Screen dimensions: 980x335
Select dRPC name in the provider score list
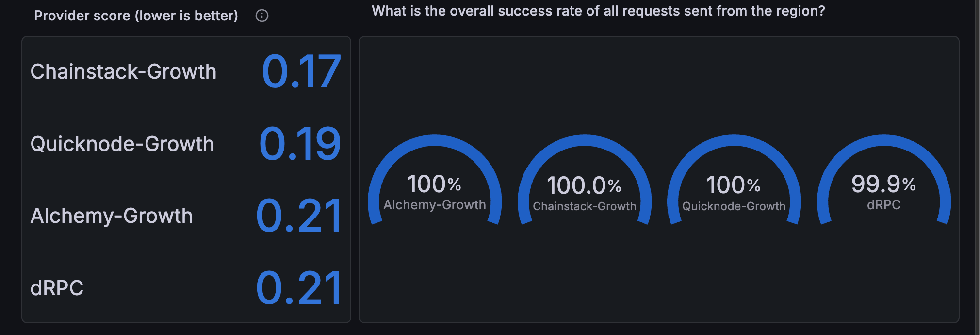(57, 288)
